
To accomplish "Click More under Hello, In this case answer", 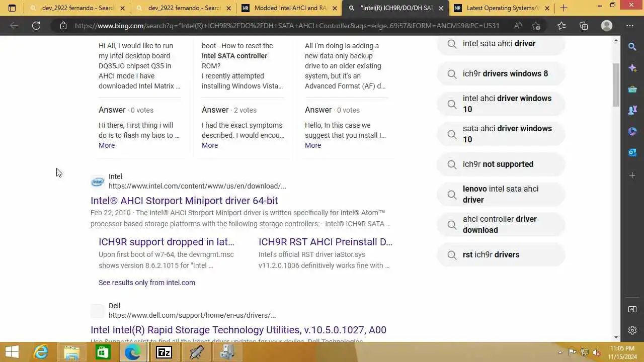I will [313, 145].
